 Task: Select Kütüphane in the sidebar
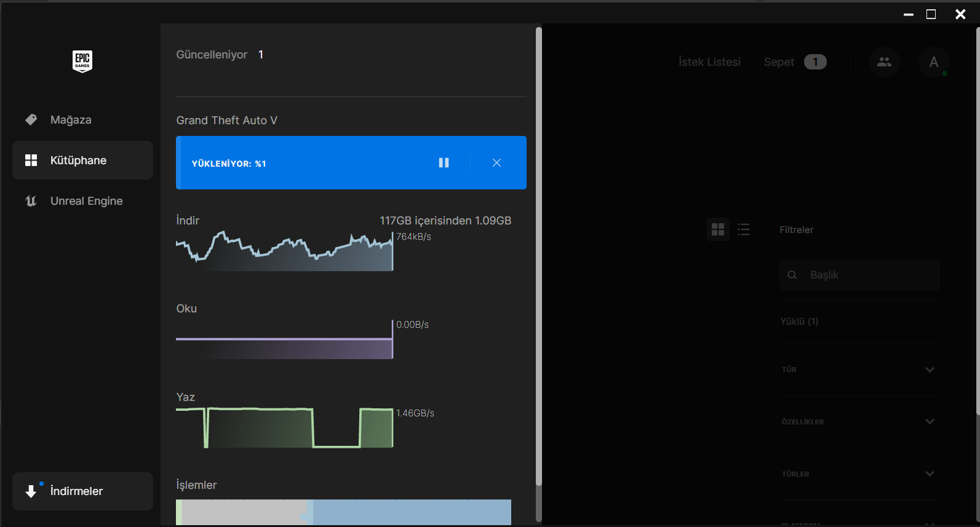coord(82,160)
